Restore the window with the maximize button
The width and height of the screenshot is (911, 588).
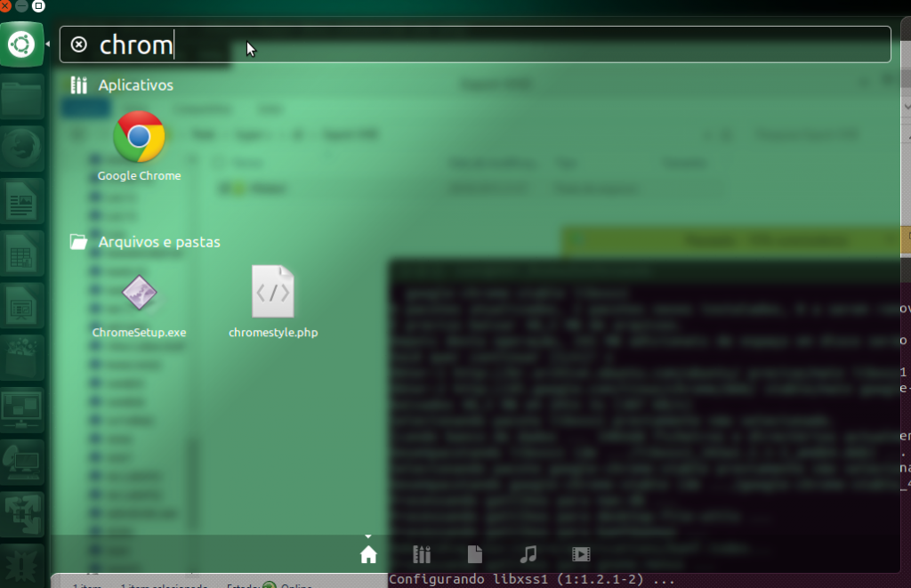click(x=38, y=6)
